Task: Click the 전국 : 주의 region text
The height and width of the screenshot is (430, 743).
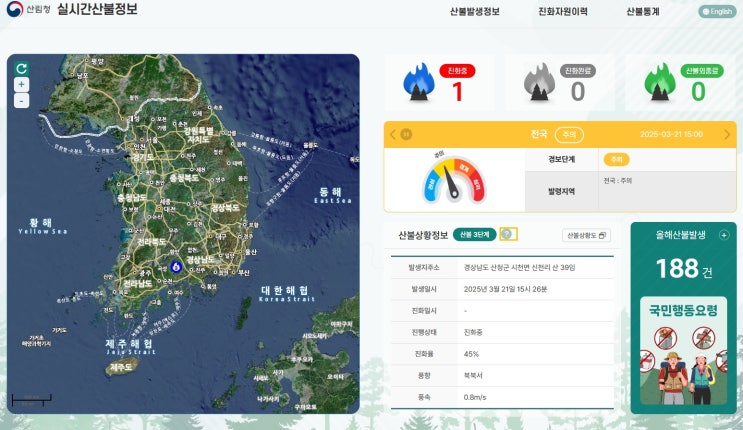Action: click(617, 181)
